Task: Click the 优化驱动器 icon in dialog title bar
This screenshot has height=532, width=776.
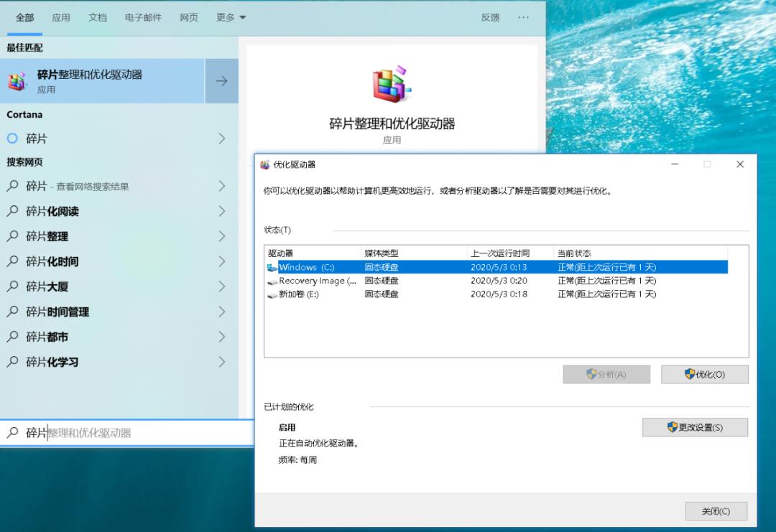Action: [x=265, y=164]
